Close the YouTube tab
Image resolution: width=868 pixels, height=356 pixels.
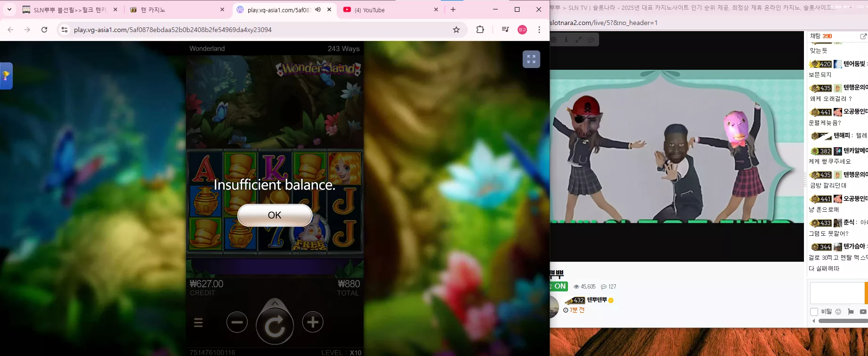point(436,9)
